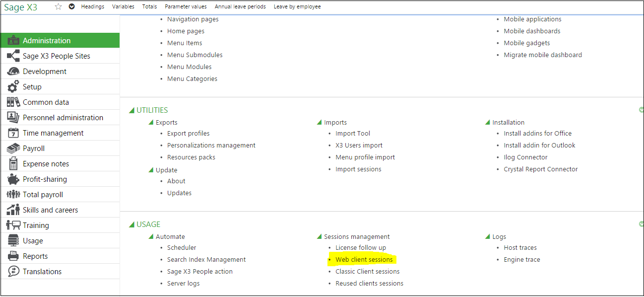Click the Personnel administration icon
The width and height of the screenshot is (644, 297).
tap(13, 118)
